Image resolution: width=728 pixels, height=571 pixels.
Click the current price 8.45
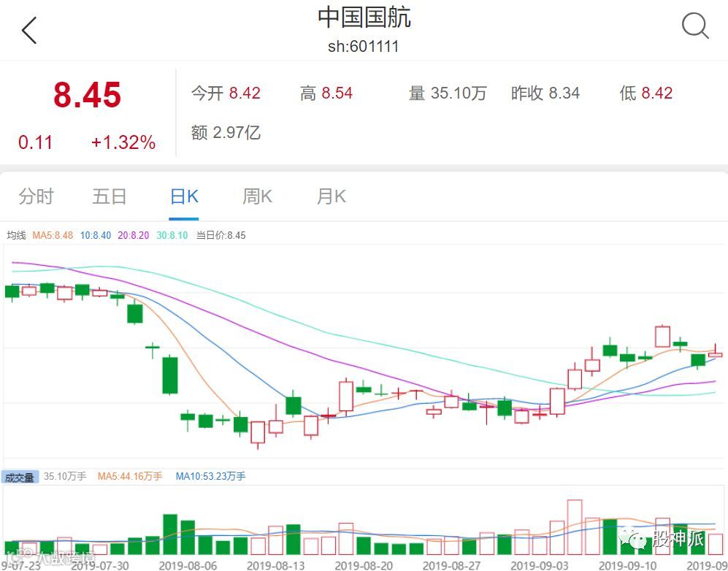point(88,95)
